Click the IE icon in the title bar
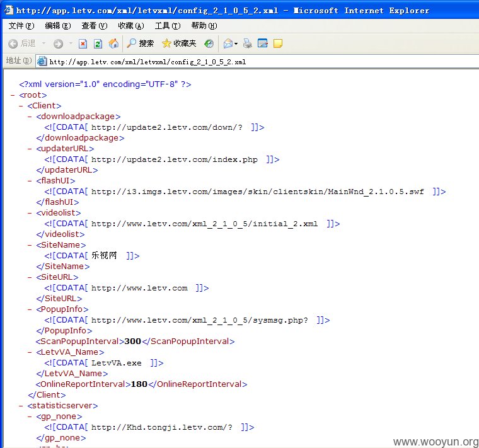Image resolution: width=479 pixels, height=448 pixels. tap(8, 10)
